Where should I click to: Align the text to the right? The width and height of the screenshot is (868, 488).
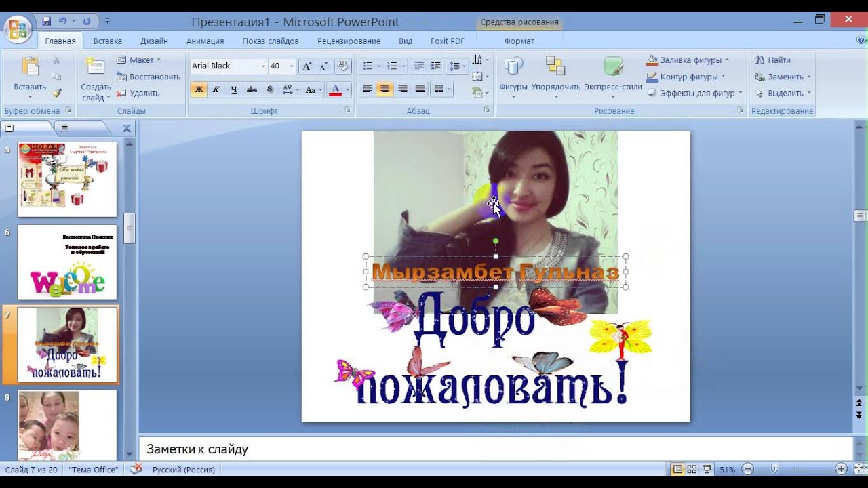coord(403,89)
